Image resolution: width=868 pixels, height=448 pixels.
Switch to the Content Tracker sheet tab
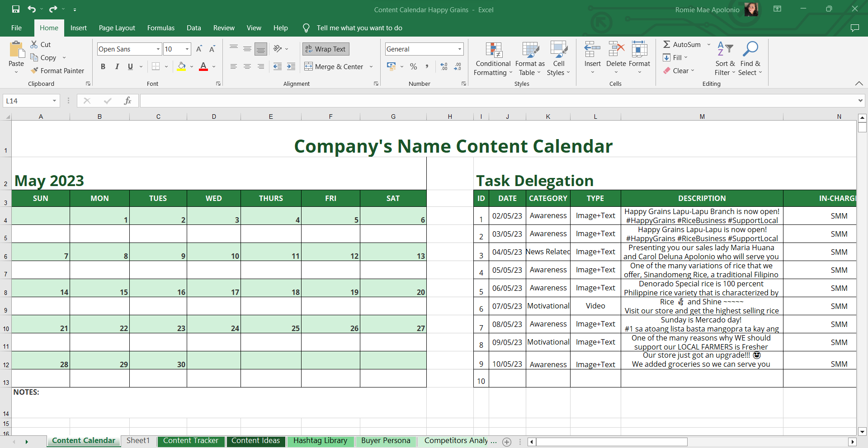(191, 441)
